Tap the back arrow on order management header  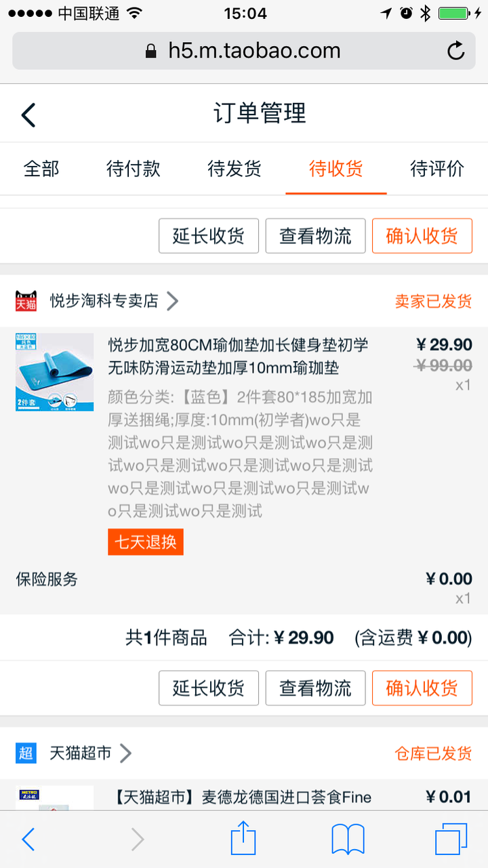pos(27,114)
